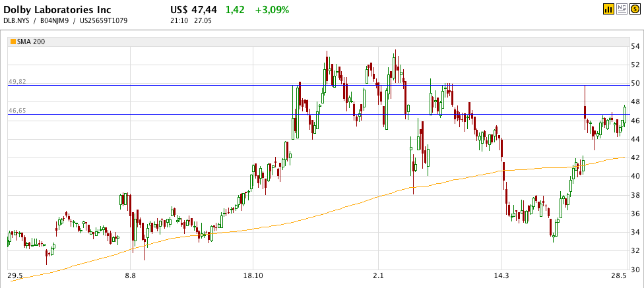Viewport: 644px width, 288px height.
Task: Open the yellow bar chart view icon
Action: 608,9
